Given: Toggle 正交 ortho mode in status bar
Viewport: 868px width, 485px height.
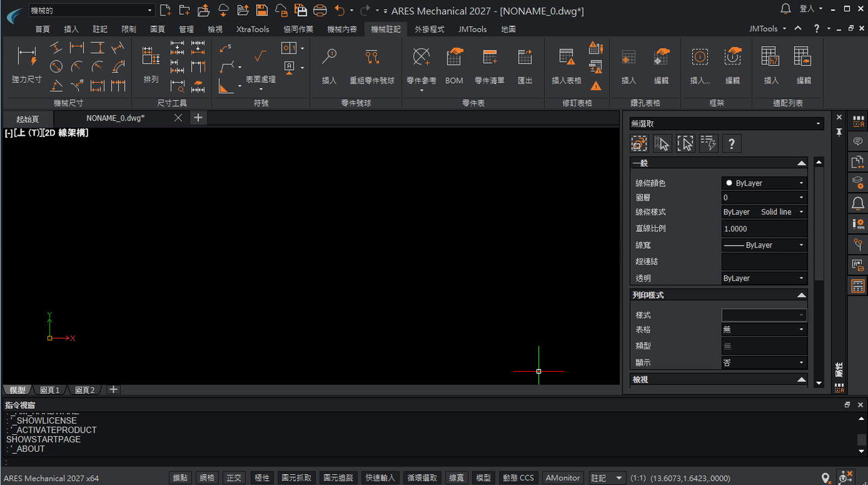Looking at the screenshot, I should tap(234, 478).
